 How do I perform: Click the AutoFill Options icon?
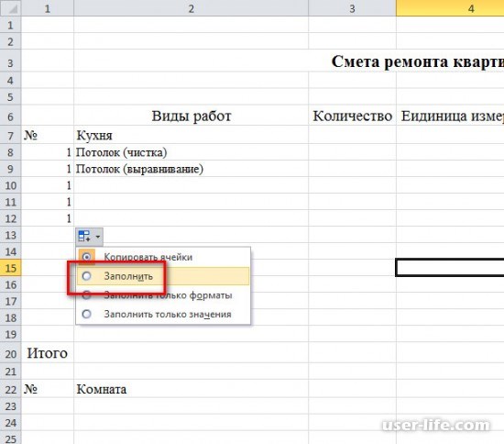coord(84,237)
